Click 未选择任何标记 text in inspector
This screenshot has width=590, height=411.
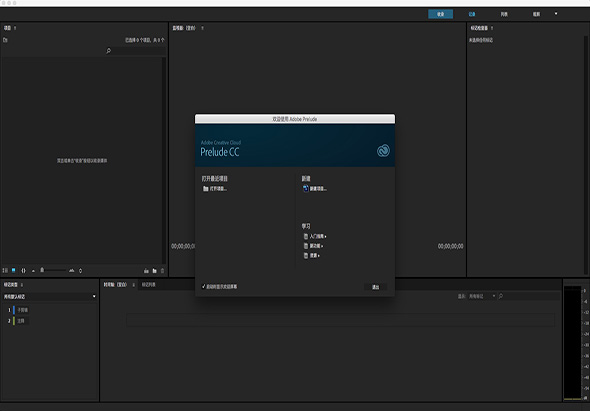point(481,40)
